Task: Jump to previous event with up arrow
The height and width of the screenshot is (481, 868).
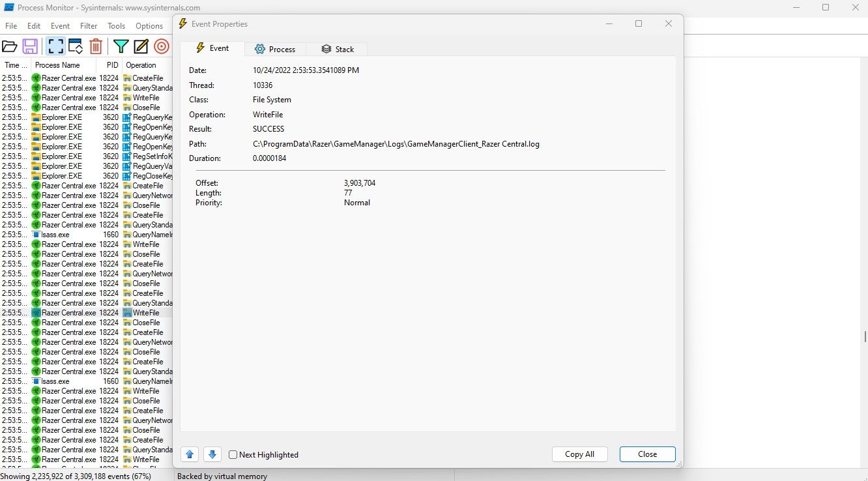Action: [189, 454]
